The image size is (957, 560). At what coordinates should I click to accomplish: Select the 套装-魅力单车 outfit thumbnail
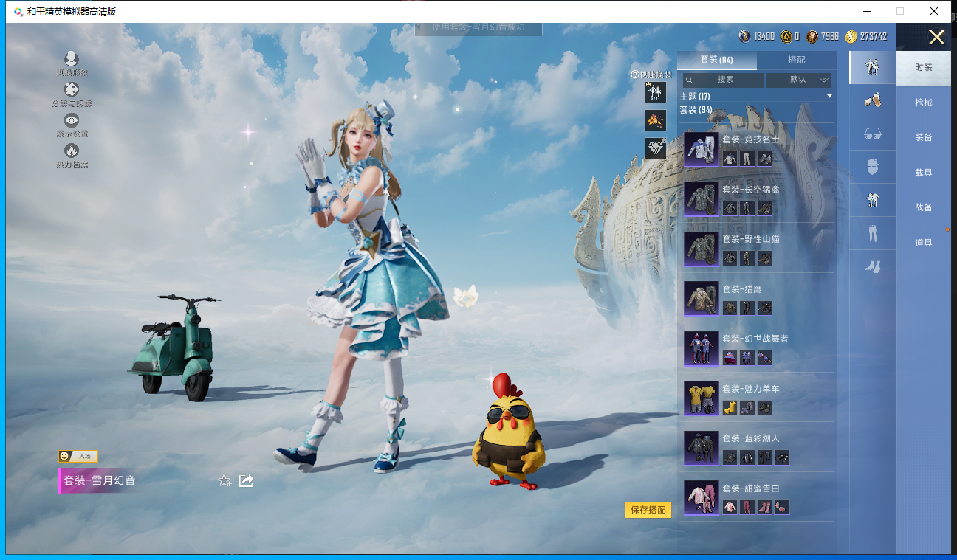(x=701, y=398)
